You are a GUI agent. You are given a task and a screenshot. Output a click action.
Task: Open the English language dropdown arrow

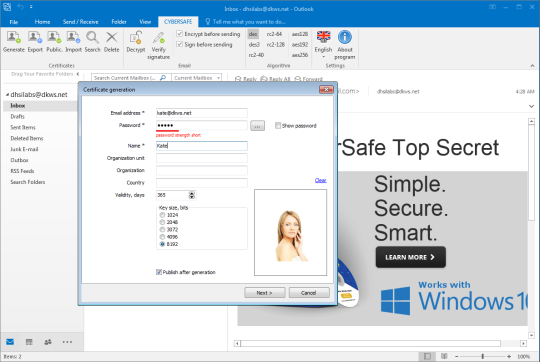(323, 57)
